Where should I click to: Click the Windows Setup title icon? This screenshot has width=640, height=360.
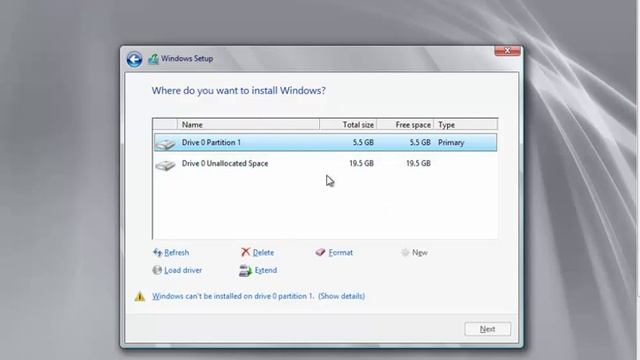[x=153, y=59]
